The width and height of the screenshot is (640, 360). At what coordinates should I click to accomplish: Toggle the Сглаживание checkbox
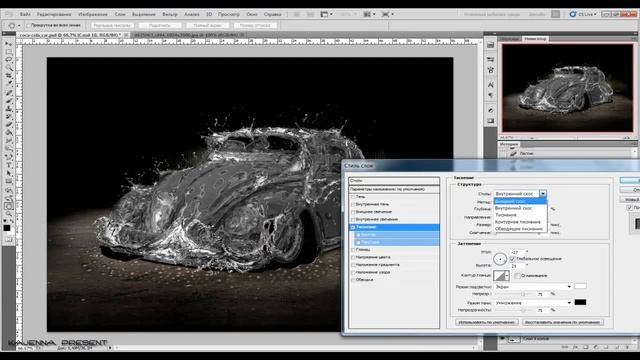point(517,276)
